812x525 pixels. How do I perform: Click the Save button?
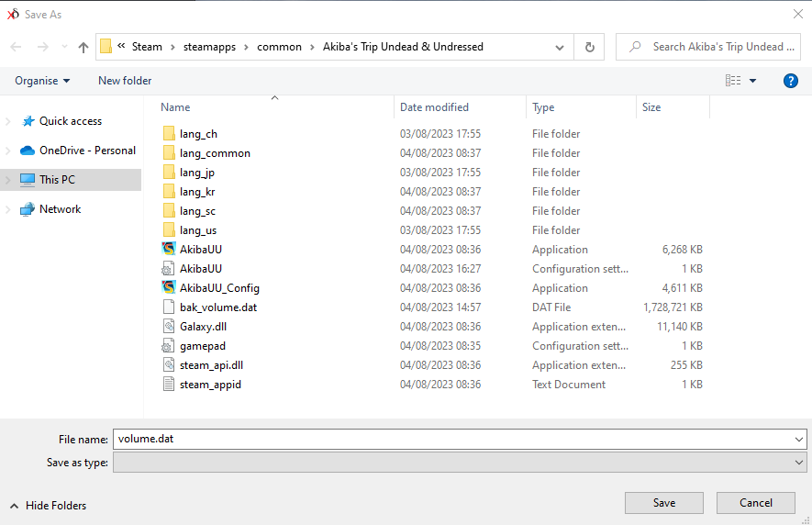(664, 503)
